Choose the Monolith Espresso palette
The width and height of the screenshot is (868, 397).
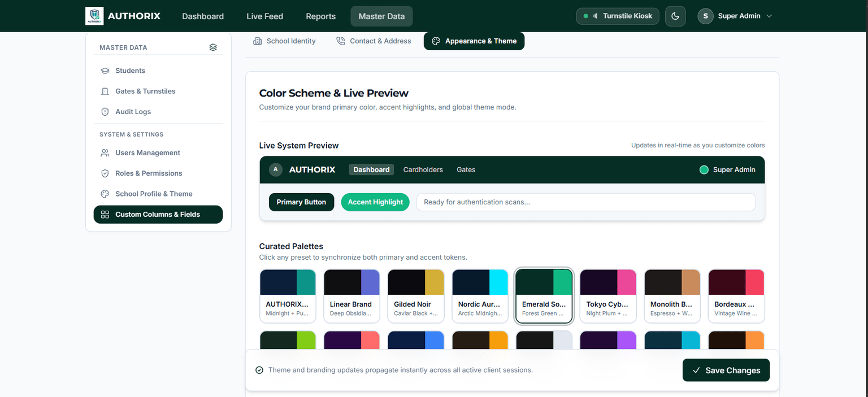point(672,296)
